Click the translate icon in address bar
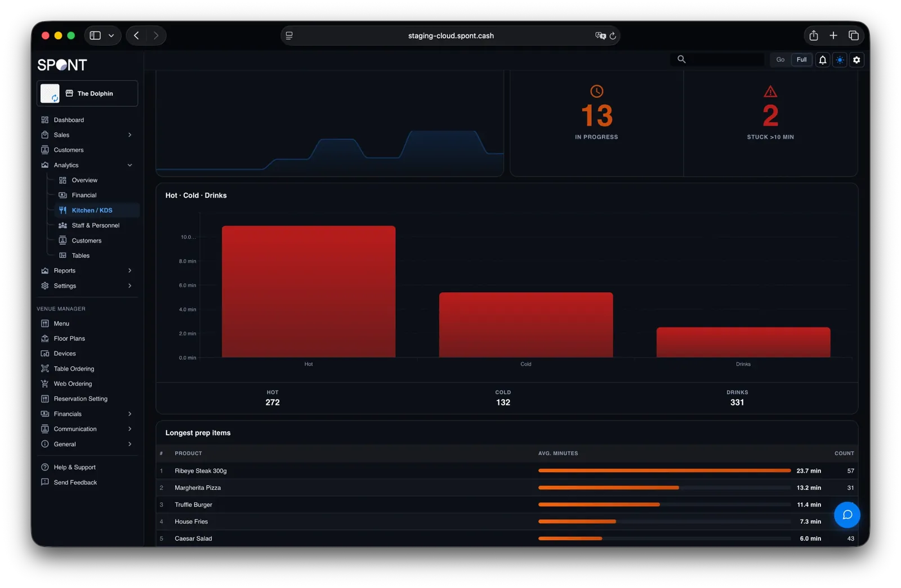The width and height of the screenshot is (901, 588). point(600,35)
